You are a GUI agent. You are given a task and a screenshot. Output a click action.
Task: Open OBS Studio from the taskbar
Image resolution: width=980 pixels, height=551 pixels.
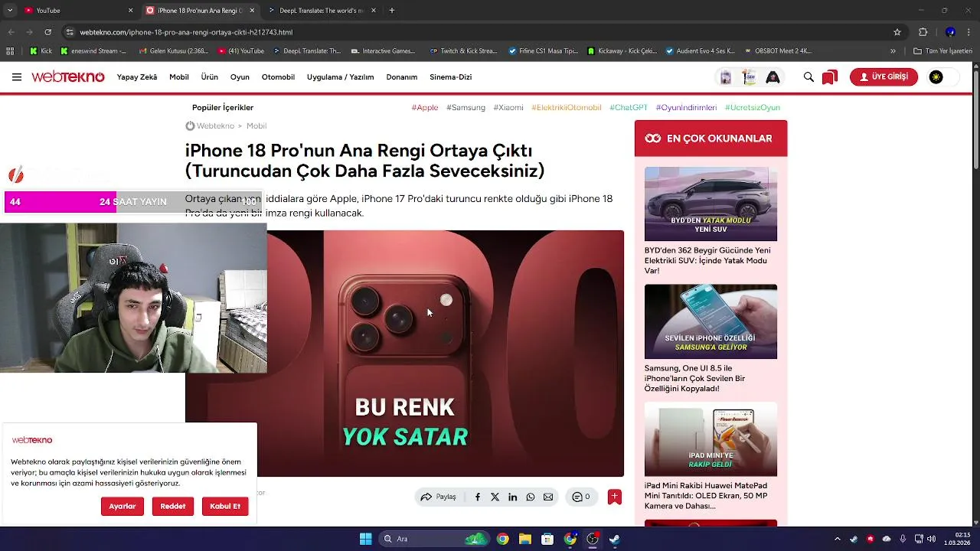(593, 539)
